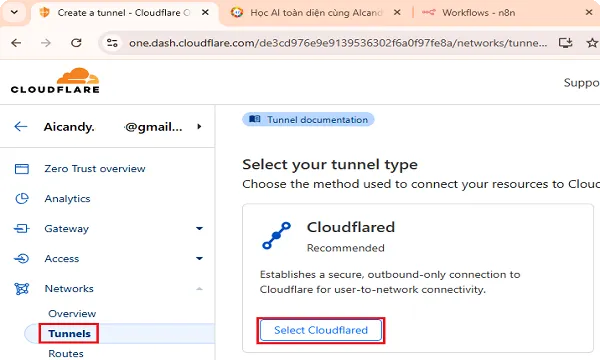Expand the Gateway section
This screenshot has height=360, width=600.
(x=199, y=228)
